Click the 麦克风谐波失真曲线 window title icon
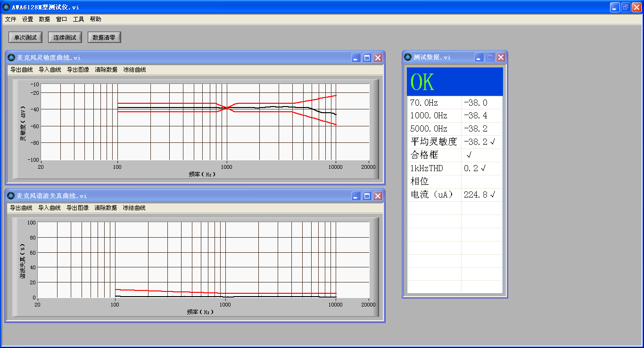Screen dimensions: 644x348 click(11, 196)
